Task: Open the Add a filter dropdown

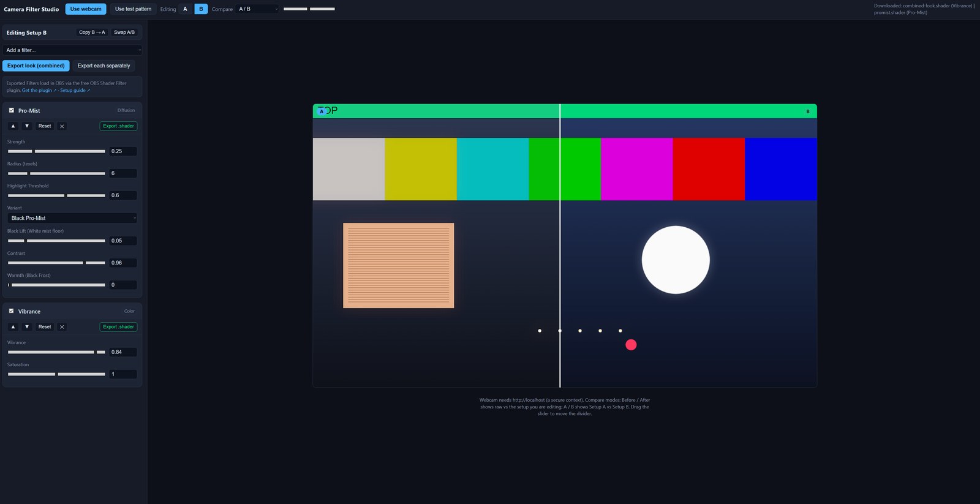Action: pos(72,50)
